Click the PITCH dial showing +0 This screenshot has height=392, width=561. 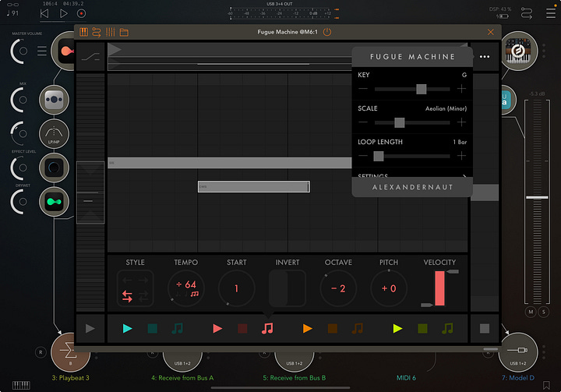pyautogui.click(x=389, y=288)
